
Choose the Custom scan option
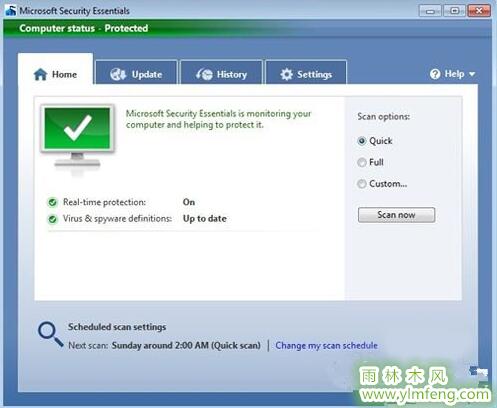tap(362, 184)
